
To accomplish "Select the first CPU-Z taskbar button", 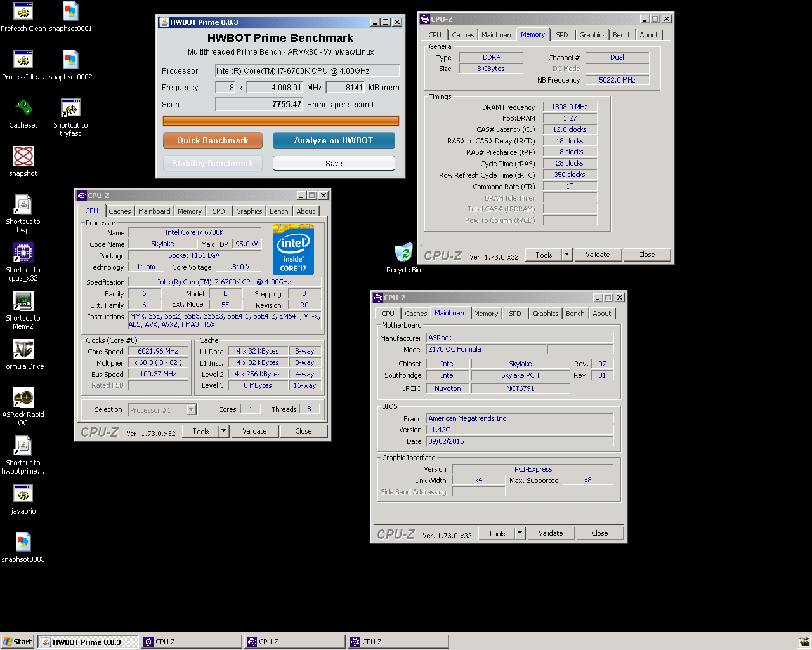I will (191, 642).
